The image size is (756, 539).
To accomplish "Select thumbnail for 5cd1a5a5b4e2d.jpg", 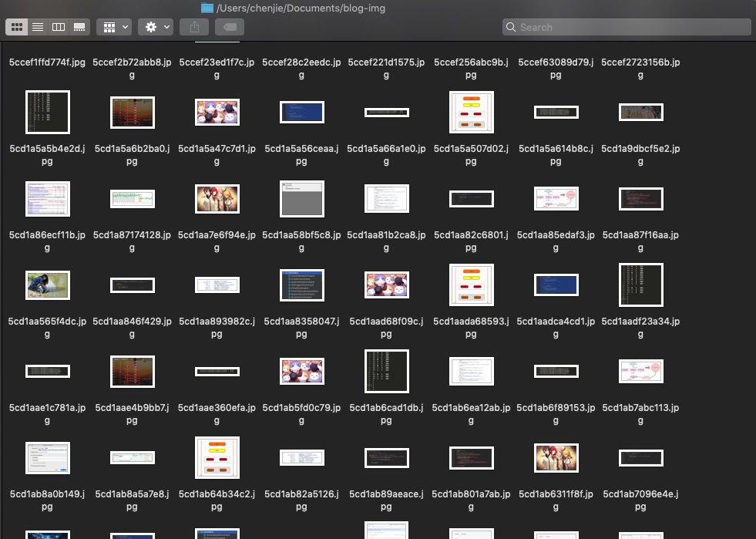I will 47,112.
